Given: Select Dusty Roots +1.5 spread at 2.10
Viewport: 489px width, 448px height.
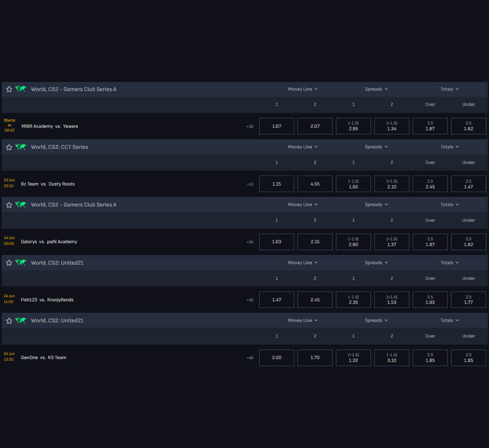Looking at the screenshot, I should [392, 184].
